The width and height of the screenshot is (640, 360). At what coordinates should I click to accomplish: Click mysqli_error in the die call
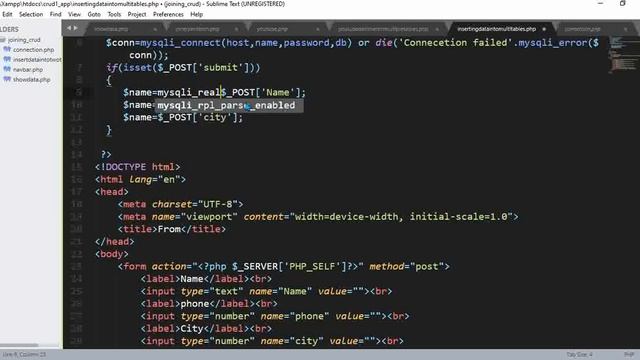click(x=552, y=43)
